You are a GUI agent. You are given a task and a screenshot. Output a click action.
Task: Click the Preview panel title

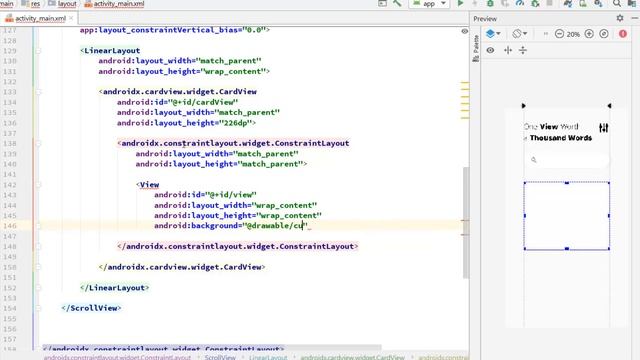(485, 19)
